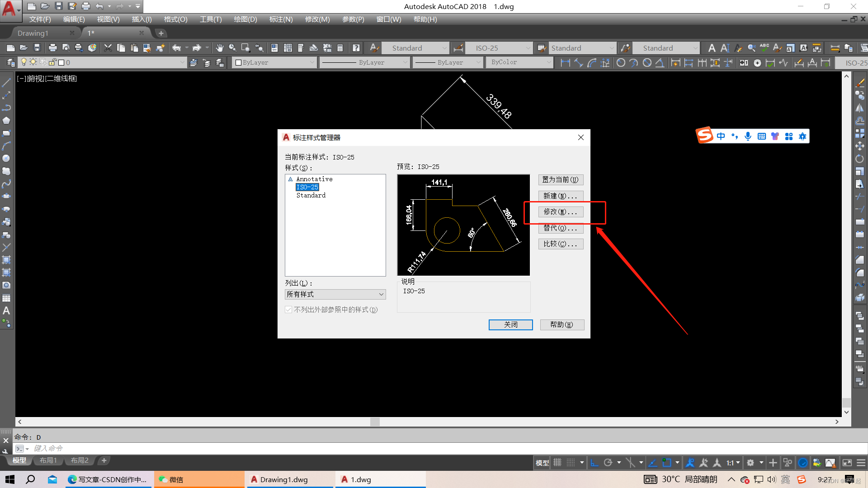Click the 关闭 button in dialog
Viewport: 868px width, 488px height.
click(x=510, y=324)
